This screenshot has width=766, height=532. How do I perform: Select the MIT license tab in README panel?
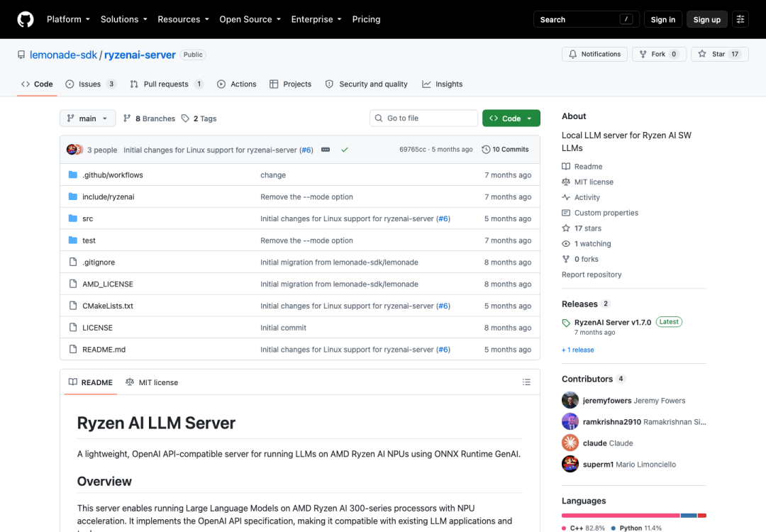click(152, 382)
